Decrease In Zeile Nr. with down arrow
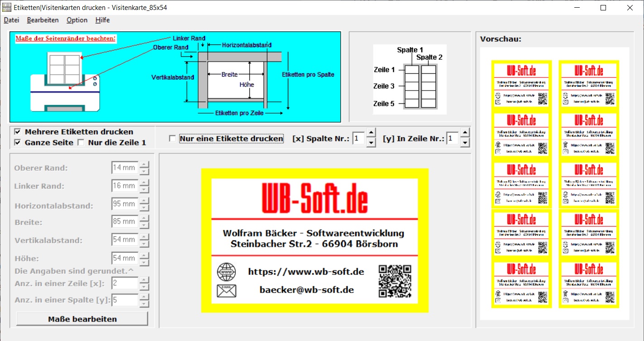This screenshot has height=341, width=644. point(465,143)
